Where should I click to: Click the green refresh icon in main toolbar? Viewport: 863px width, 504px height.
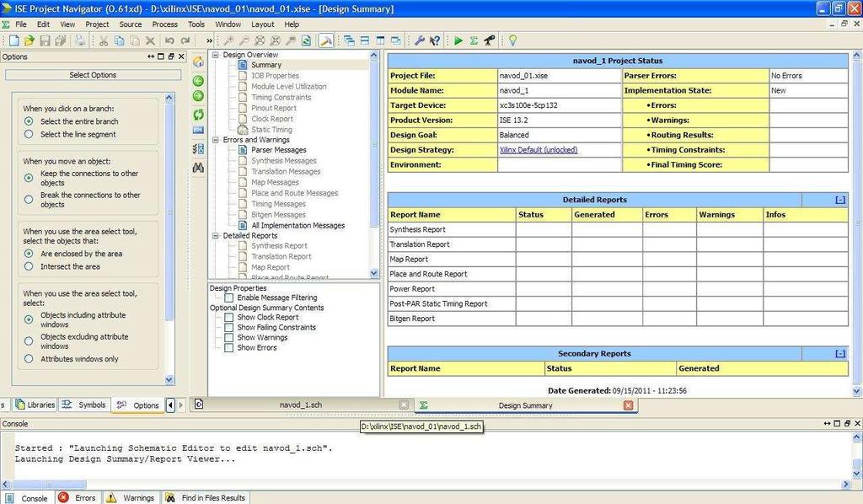307,40
